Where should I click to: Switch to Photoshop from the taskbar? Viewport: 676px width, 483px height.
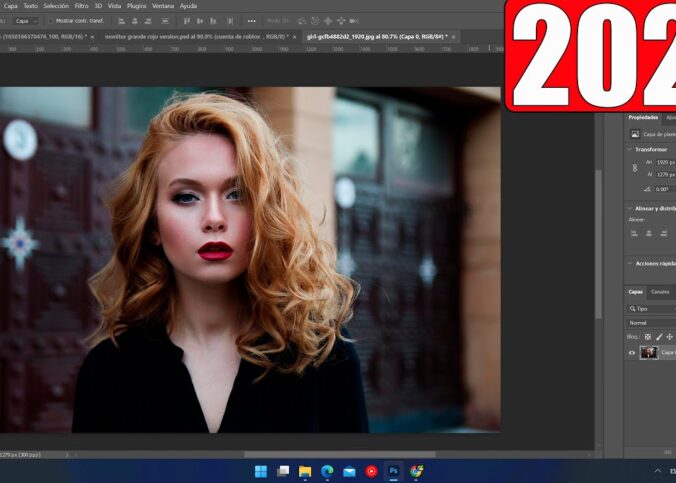point(393,471)
